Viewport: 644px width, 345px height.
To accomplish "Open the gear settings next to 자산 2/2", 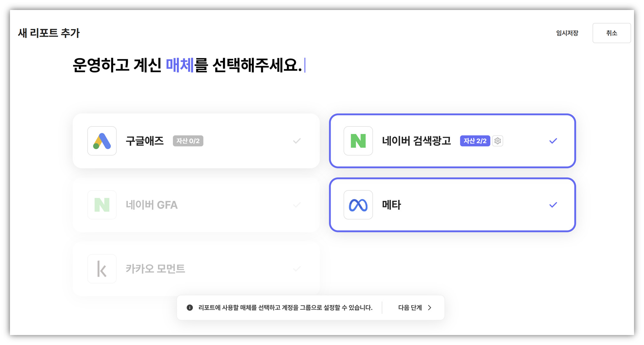I will pos(498,141).
